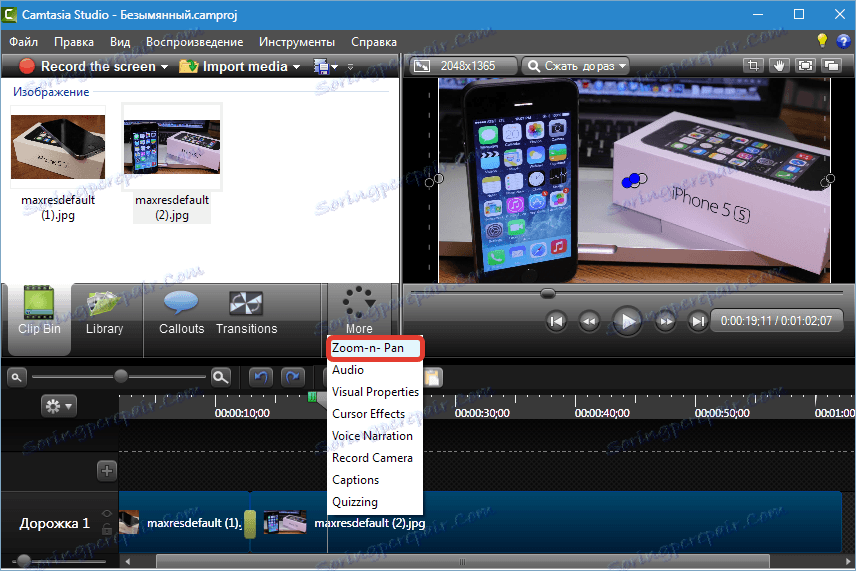Click the Дорожка 1 track label
Viewport: 856px width, 571px height.
point(55,524)
